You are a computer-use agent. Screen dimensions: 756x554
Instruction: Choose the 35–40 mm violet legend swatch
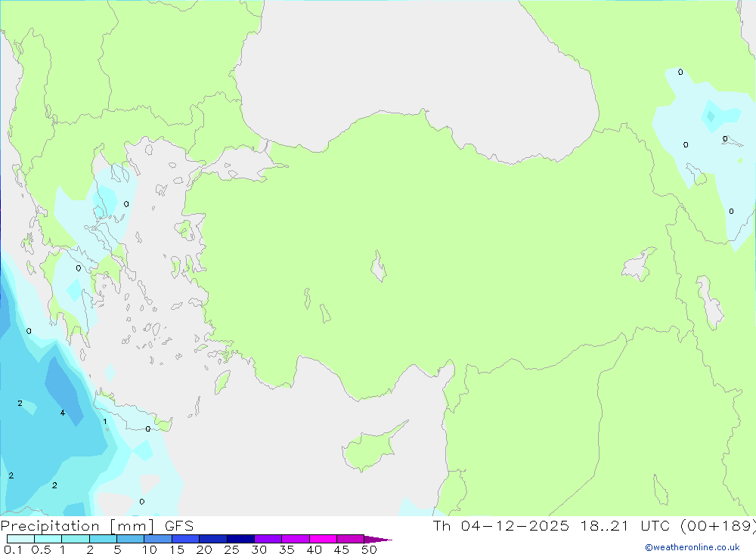[296, 539]
